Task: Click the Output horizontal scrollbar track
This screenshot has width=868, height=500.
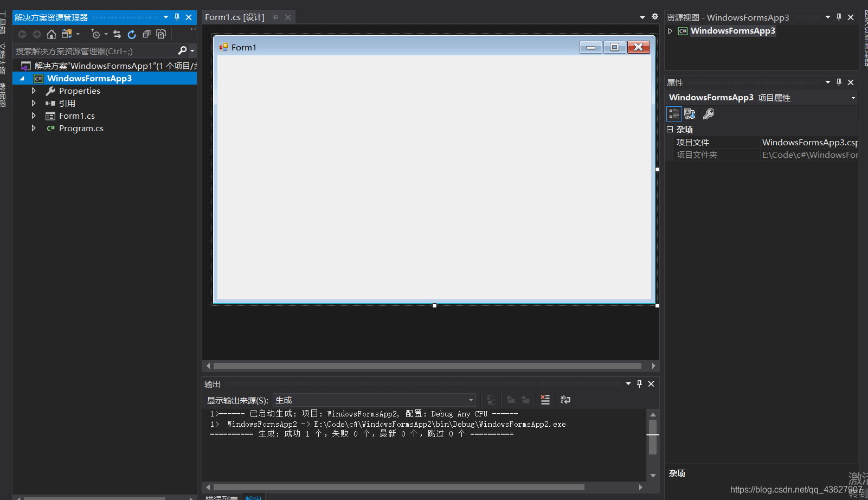Action: click(399, 487)
